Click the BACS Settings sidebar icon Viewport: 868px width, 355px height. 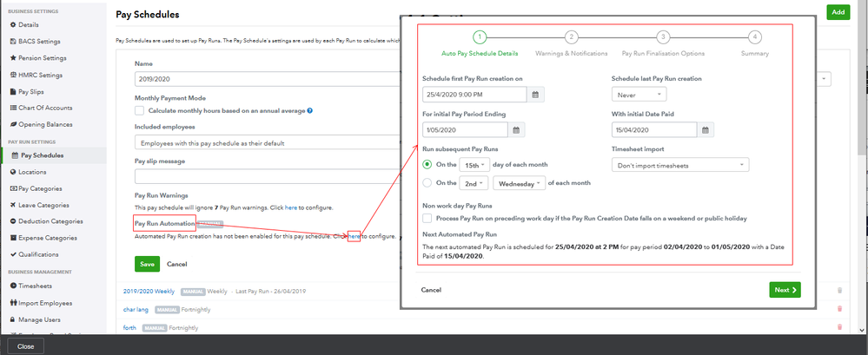coord(13,42)
